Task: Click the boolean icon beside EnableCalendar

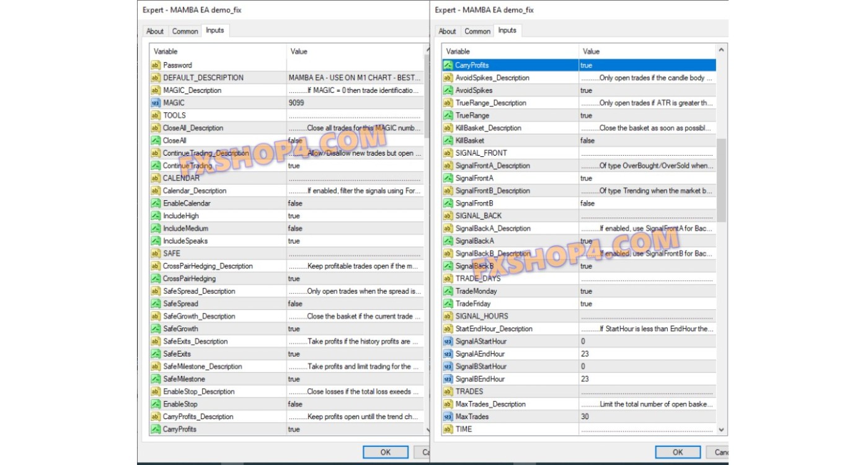Action: point(156,203)
